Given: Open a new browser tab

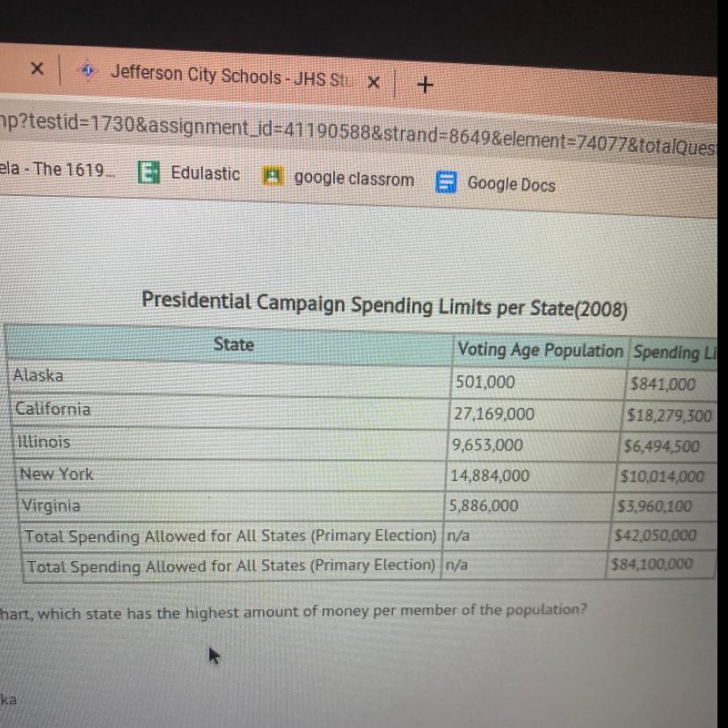Looking at the screenshot, I should coord(426,84).
